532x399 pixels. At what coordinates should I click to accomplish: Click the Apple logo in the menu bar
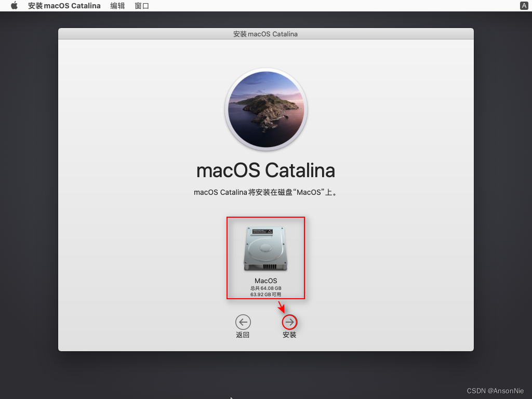coord(14,6)
